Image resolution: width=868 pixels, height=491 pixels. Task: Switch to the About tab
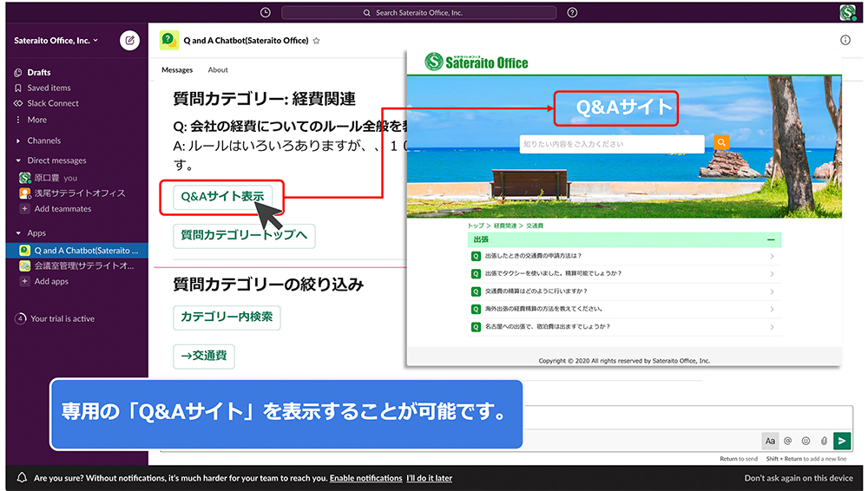[x=218, y=69]
